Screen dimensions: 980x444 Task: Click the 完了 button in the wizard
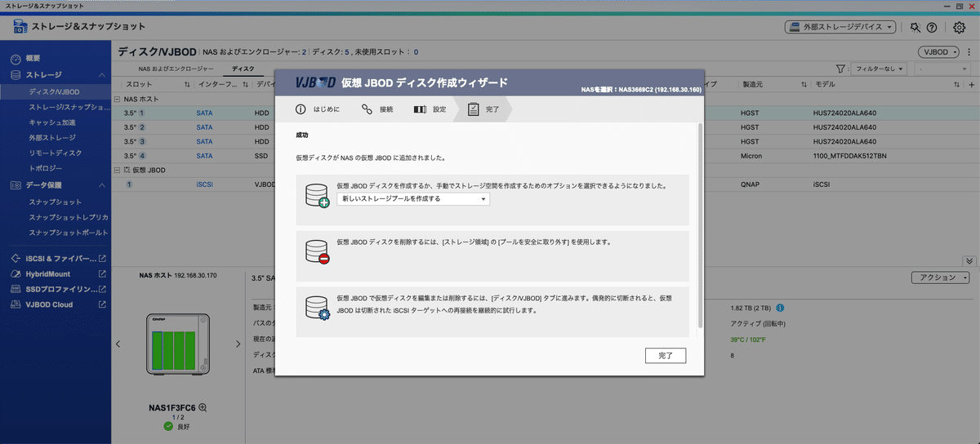click(x=665, y=356)
